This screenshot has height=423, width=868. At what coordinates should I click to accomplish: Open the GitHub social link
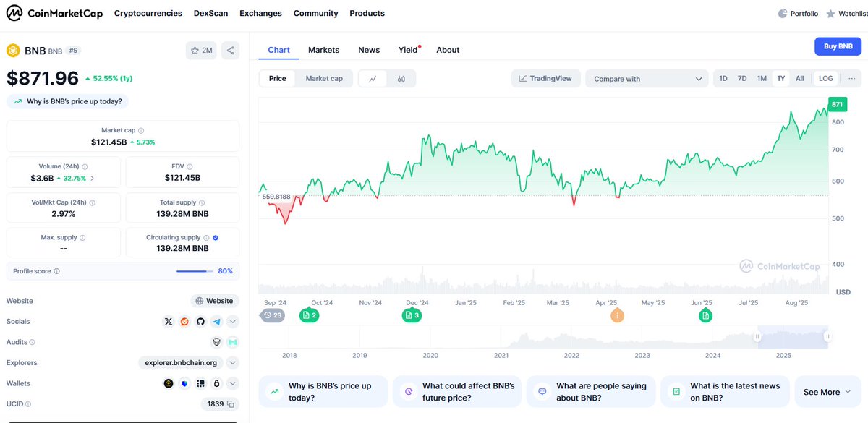(x=200, y=322)
